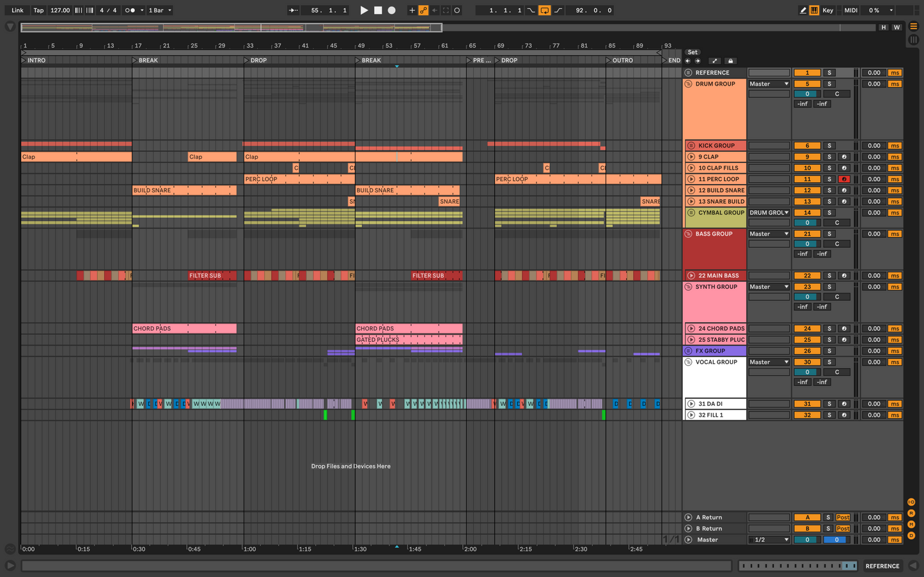Click the Key map mode button
The height and width of the screenshot is (577, 924).
(x=827, y=10)
